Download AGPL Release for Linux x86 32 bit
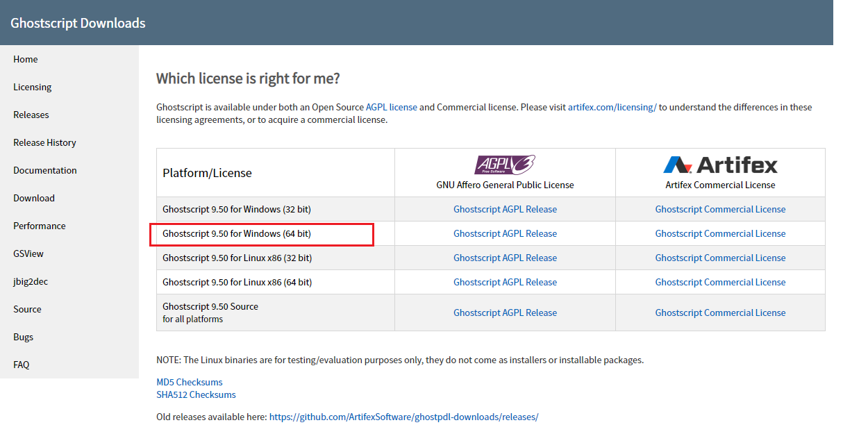Image resolution: width=868 pixels, height=425 pixels. tap(505, 258)
